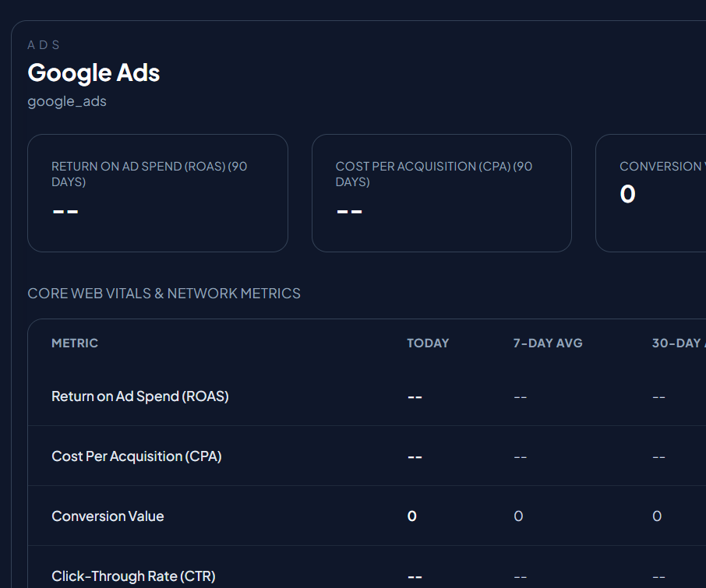Click the Today value for Conversion Value row
The image size is (706, 588).
[x=412, y=516]
